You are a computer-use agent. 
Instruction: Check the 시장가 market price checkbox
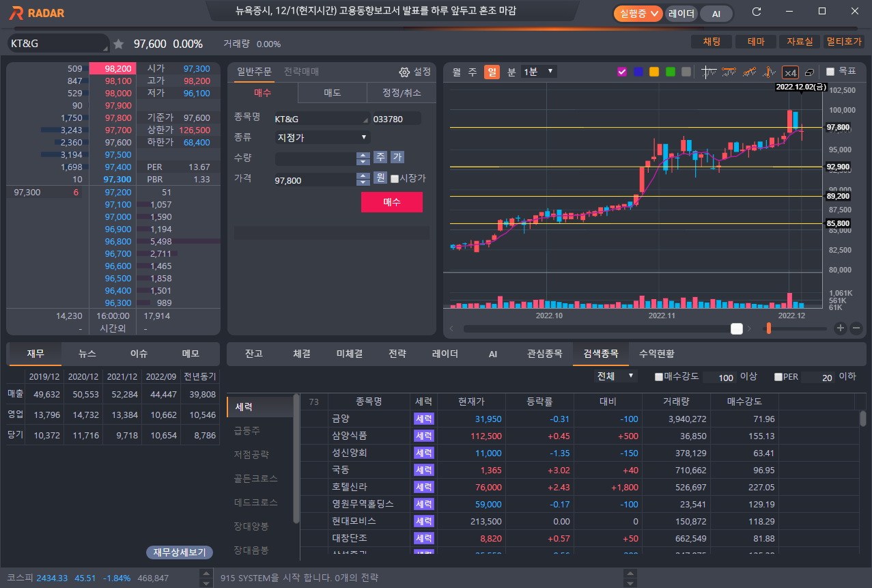click(x=395, y=179)
